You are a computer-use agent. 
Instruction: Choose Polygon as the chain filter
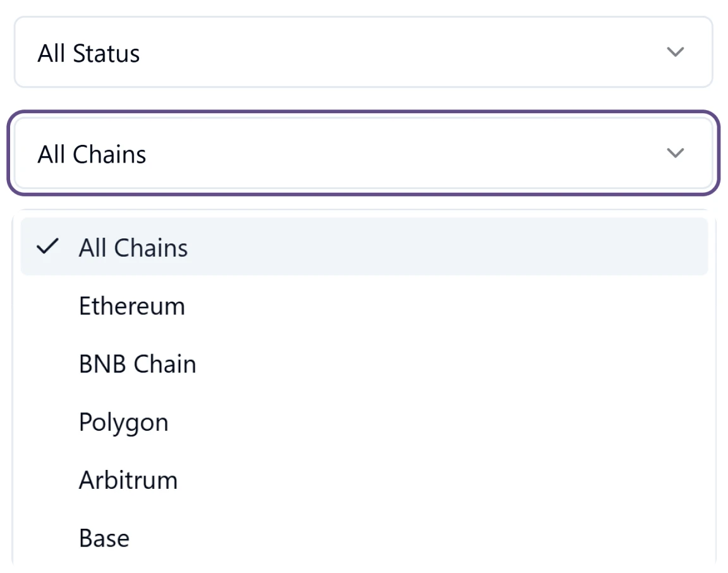point(123,422)
